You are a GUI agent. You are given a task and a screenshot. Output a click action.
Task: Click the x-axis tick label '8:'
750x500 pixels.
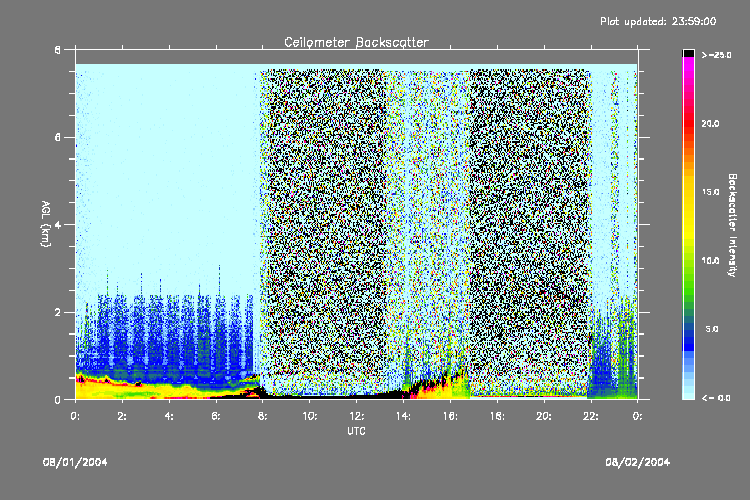coord(263,416)
